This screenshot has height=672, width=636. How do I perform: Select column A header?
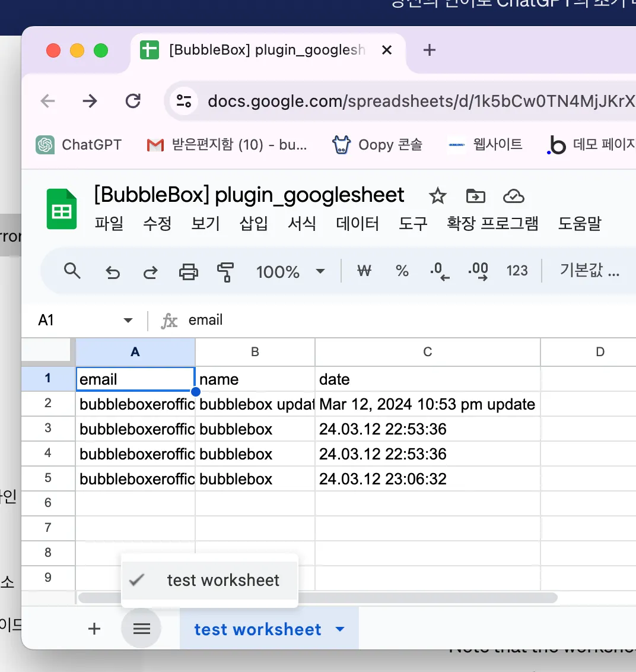pos(135,352)
